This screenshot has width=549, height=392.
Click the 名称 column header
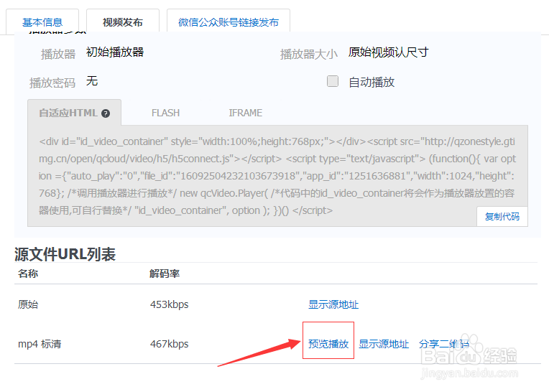point(28,274)
